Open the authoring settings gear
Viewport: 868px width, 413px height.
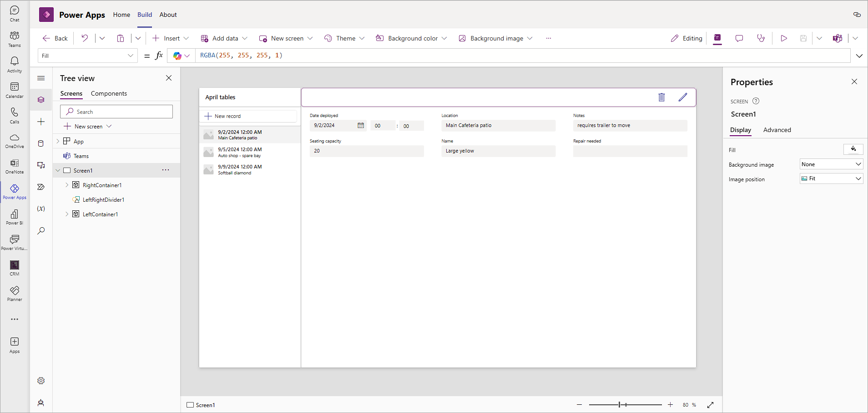41,381
